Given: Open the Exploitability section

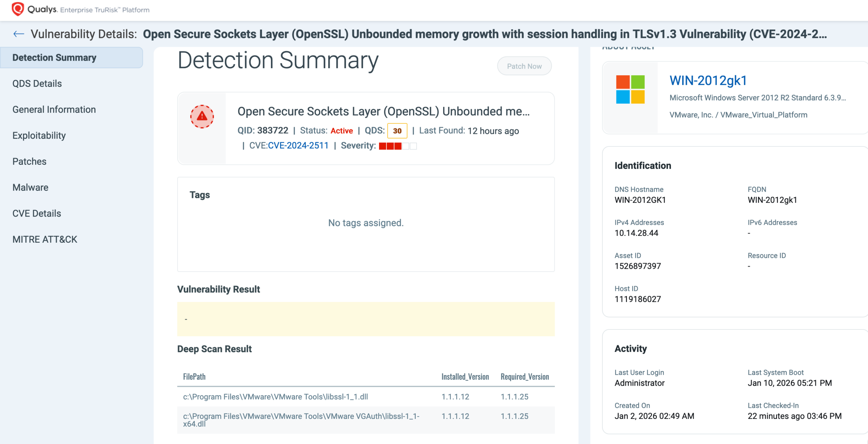Looking at the screenshot, I should click(x=39, y=135).
